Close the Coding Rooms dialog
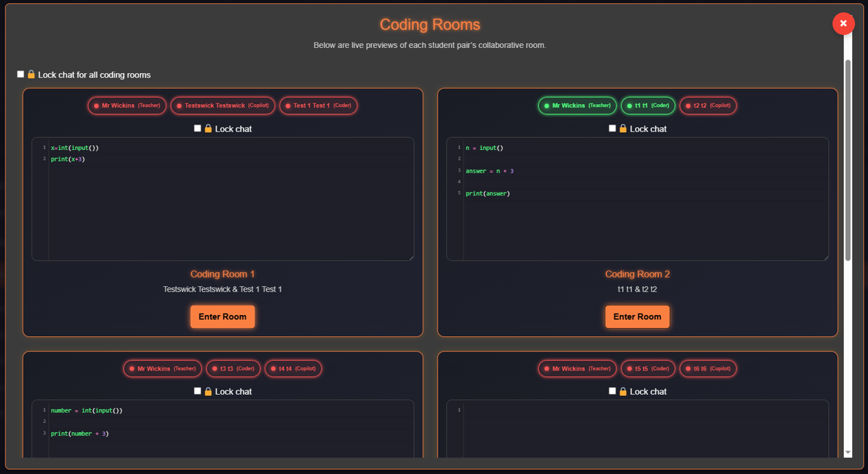Screen dimensions: 868x474 point(843,23)
